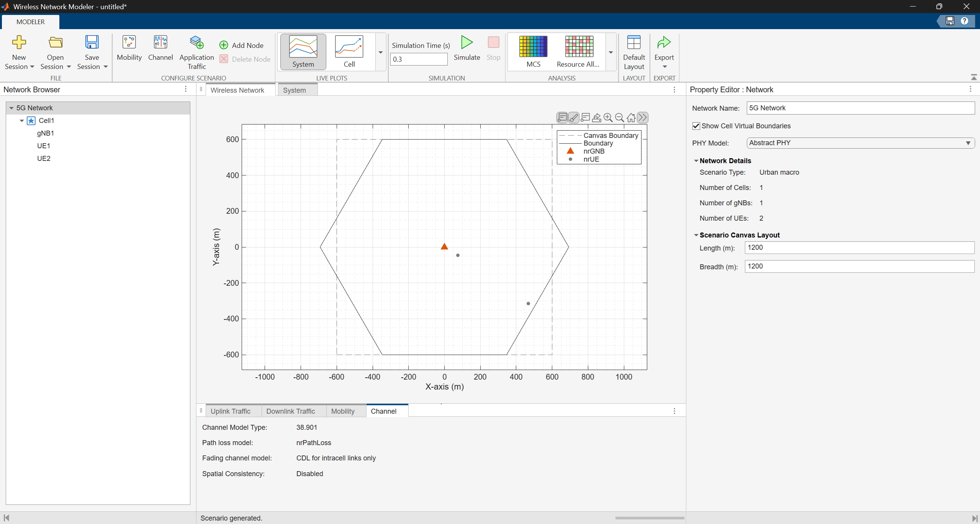Viewport: 980px width, 524px height.
Task: Open Application Traffic settings
Action: tap(196, 52)
